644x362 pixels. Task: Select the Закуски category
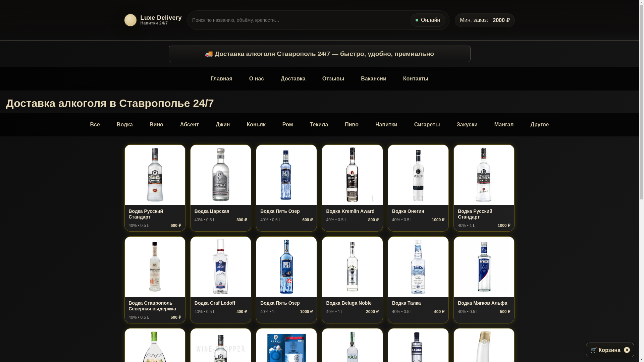point(467,125)
